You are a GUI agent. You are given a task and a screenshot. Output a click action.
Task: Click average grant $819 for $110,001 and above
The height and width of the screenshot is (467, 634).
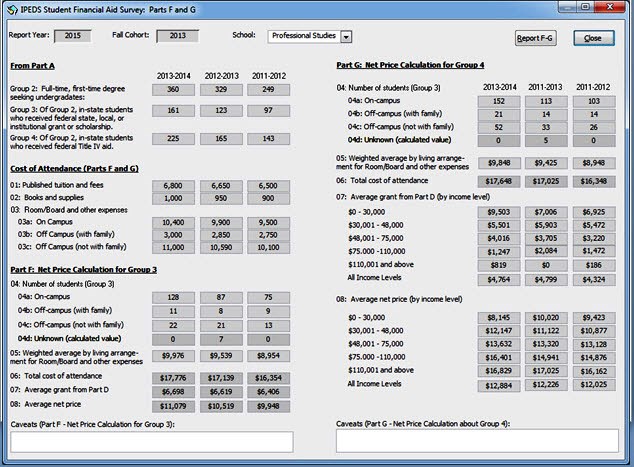499,266
